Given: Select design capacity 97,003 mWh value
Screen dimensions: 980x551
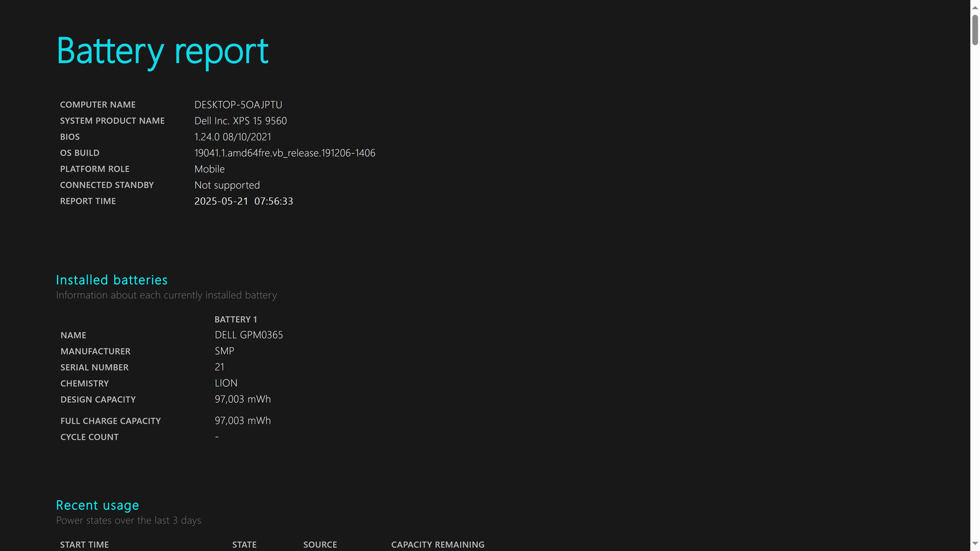Looking at the screenshot, I should [x=243, y=399].
